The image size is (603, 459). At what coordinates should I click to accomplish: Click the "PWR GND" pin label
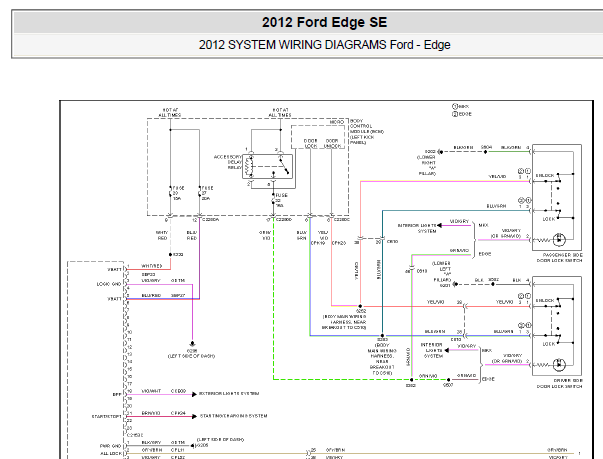110,446
